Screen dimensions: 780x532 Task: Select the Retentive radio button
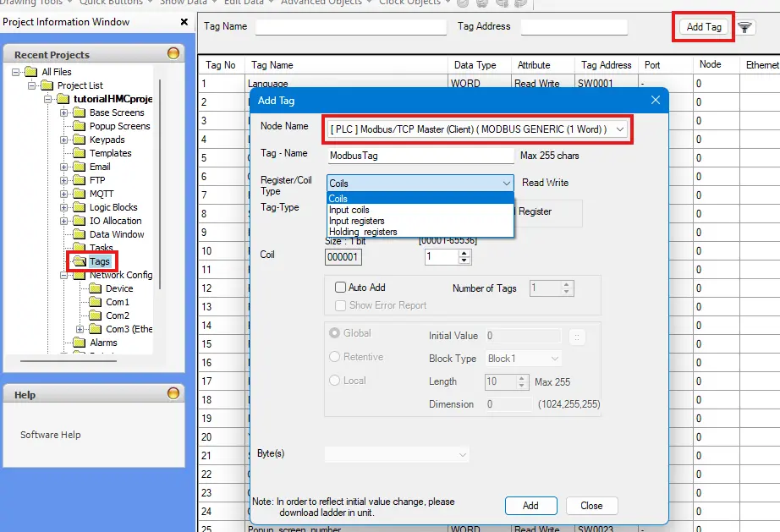click(x=334, y=357)
